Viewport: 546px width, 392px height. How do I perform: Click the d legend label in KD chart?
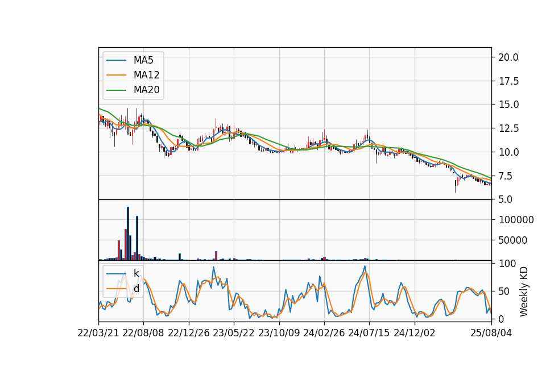click(136, 289)
